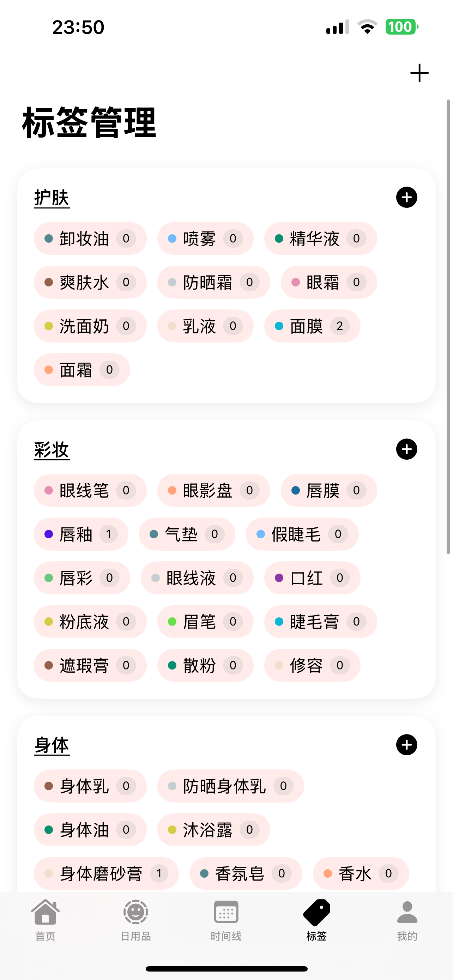
Task: Add a tag to the 护肤 group
Action: point(406,198)
